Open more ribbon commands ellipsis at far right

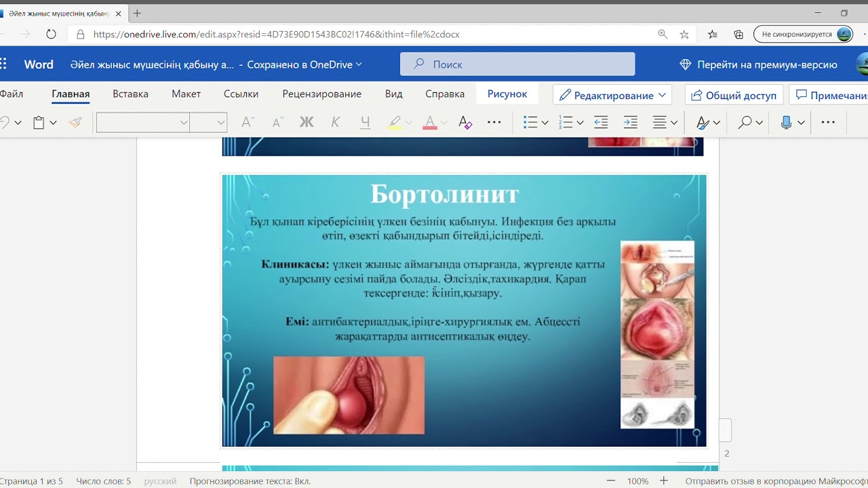tap(828, 123)
